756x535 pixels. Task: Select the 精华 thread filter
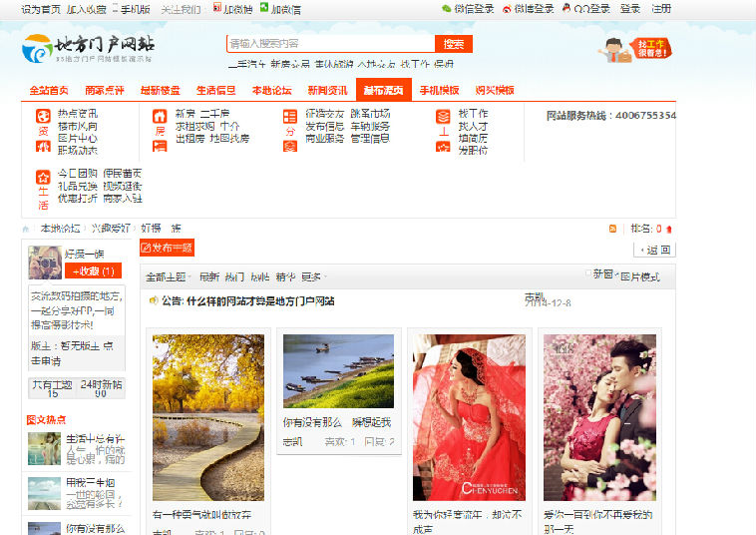pos(285,276)
